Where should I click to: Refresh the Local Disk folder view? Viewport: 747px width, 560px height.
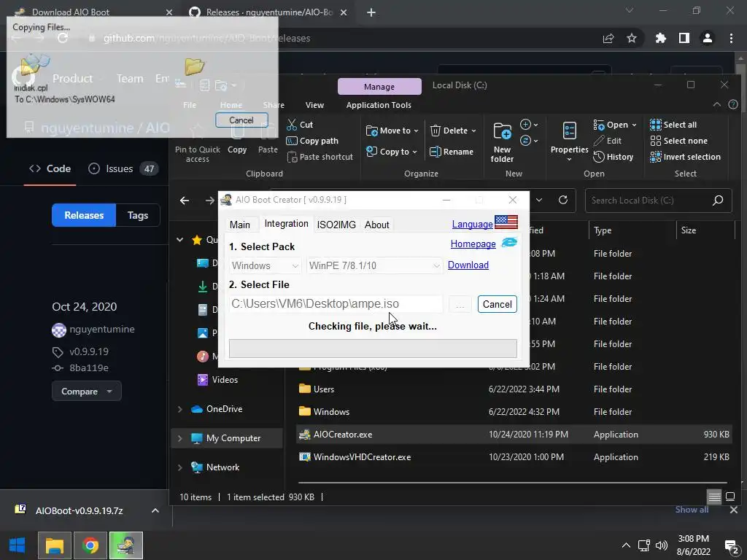coord(563,200)
